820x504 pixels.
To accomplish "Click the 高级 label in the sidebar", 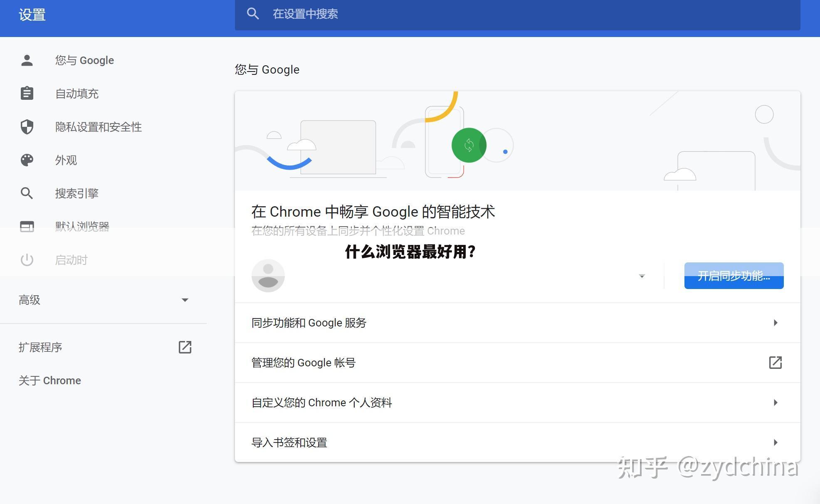I will pyautogui.click(x=30, y=300).
